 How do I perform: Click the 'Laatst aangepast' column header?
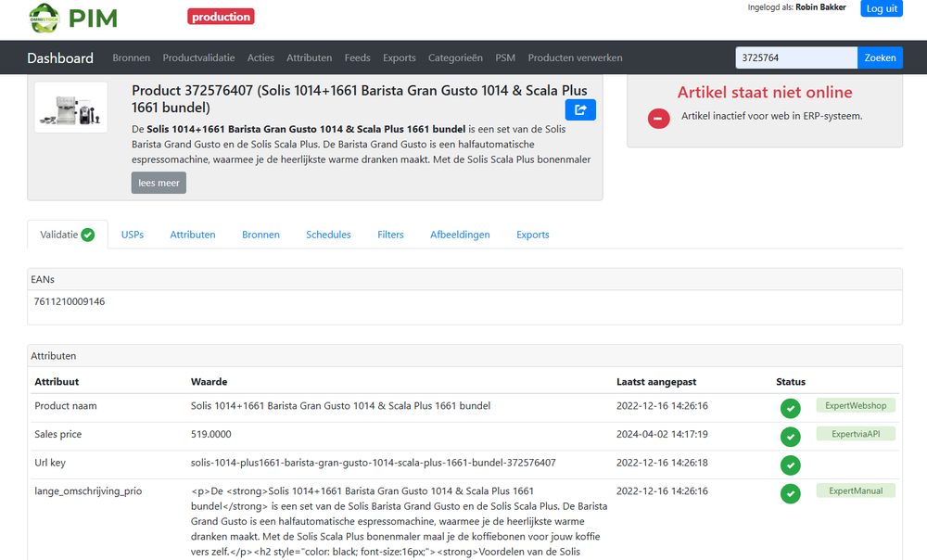pyautogui.click(x=656, y=382)
